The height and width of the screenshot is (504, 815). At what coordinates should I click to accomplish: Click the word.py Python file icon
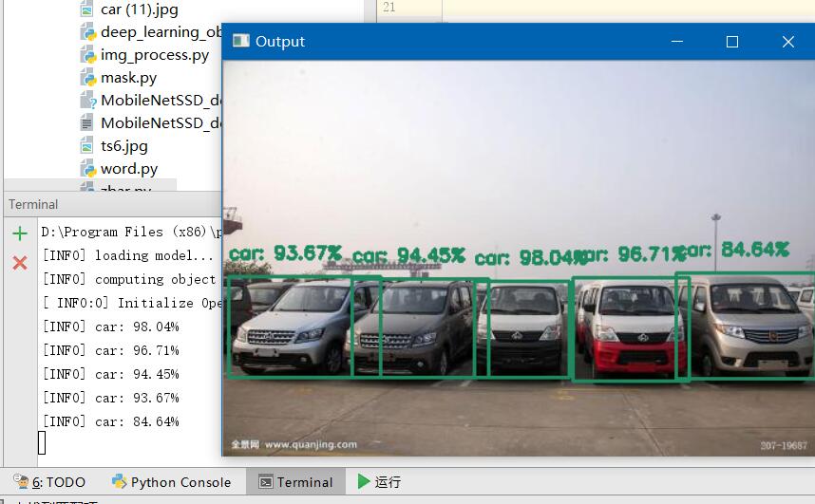tap(87, 169)
